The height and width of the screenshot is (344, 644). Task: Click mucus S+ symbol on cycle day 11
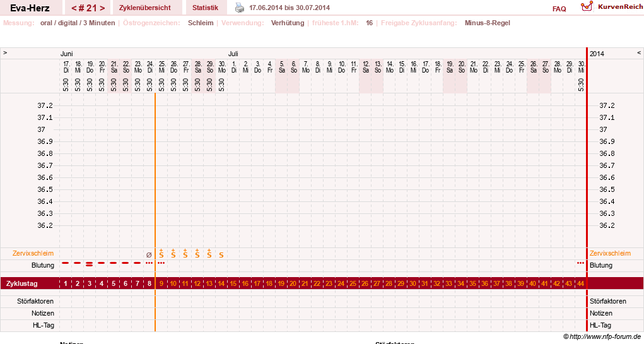(x=185, y=253)
